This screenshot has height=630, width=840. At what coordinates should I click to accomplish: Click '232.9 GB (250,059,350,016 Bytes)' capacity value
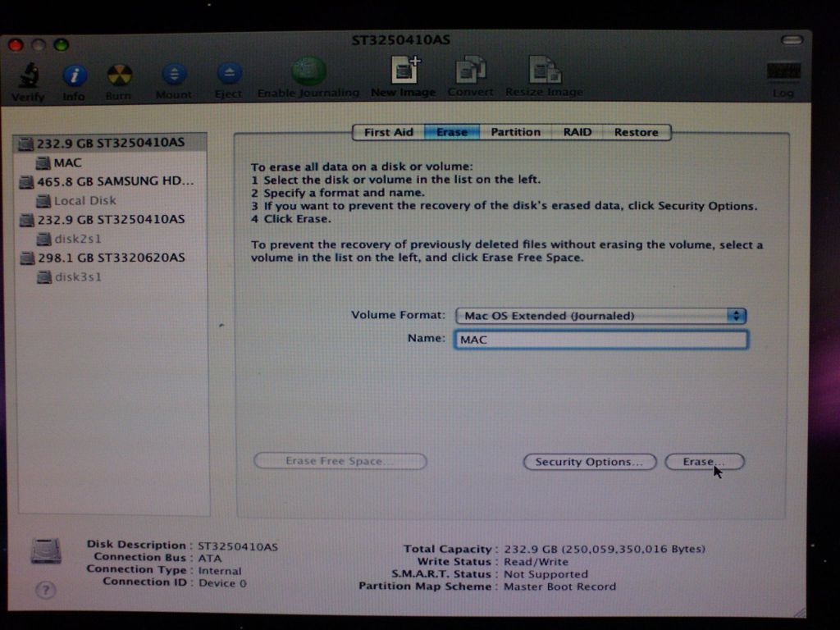605,549
